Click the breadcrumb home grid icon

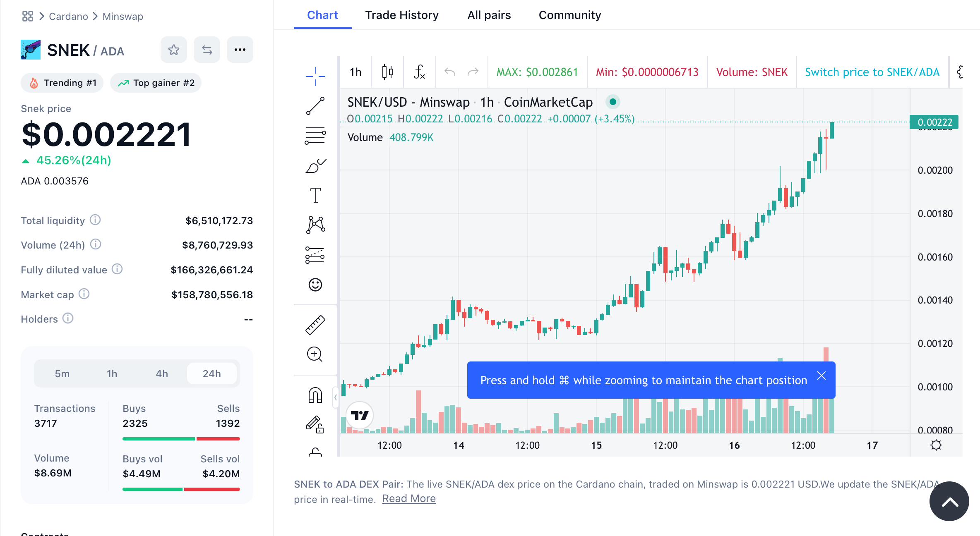[28, 16]
